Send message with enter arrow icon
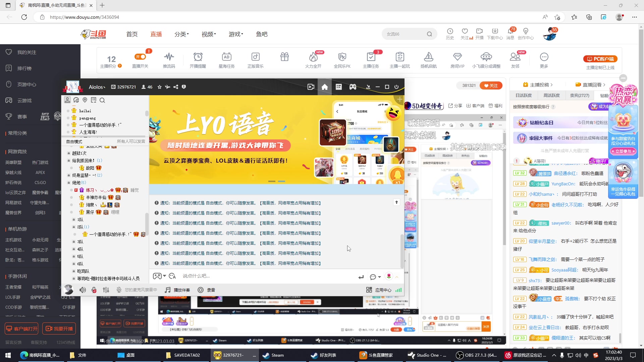Viewport: 644px width, 362px height. coord(361,277)
